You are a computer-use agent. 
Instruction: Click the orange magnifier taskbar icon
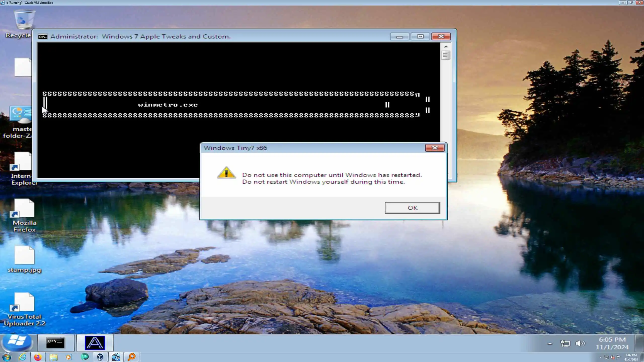tap(132, 357)
